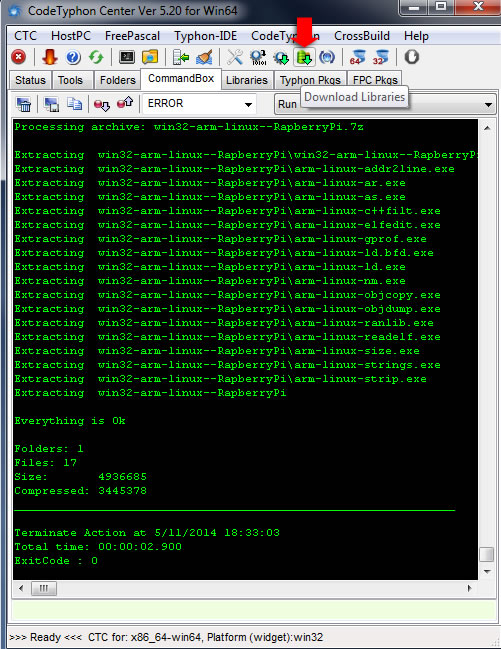Click the 'Everything is Ok' output line
Screen dimensions: 501x649
pos(70,421)
